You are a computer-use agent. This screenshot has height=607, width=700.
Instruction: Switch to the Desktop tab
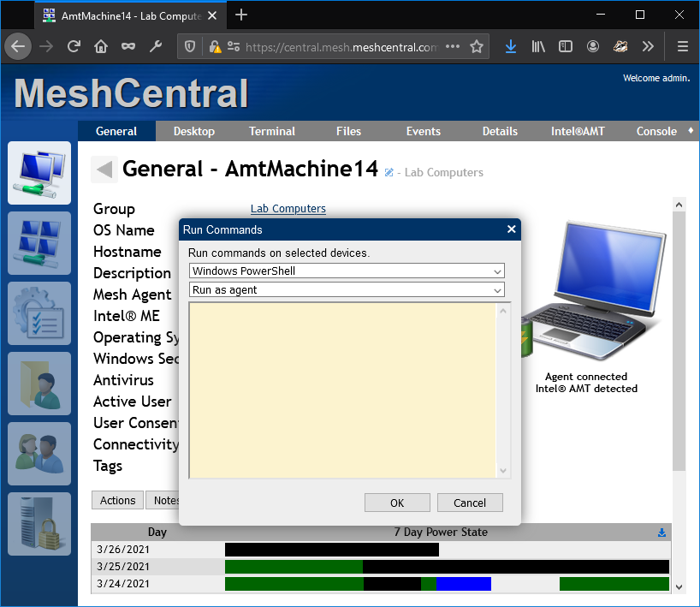(194, 131)
